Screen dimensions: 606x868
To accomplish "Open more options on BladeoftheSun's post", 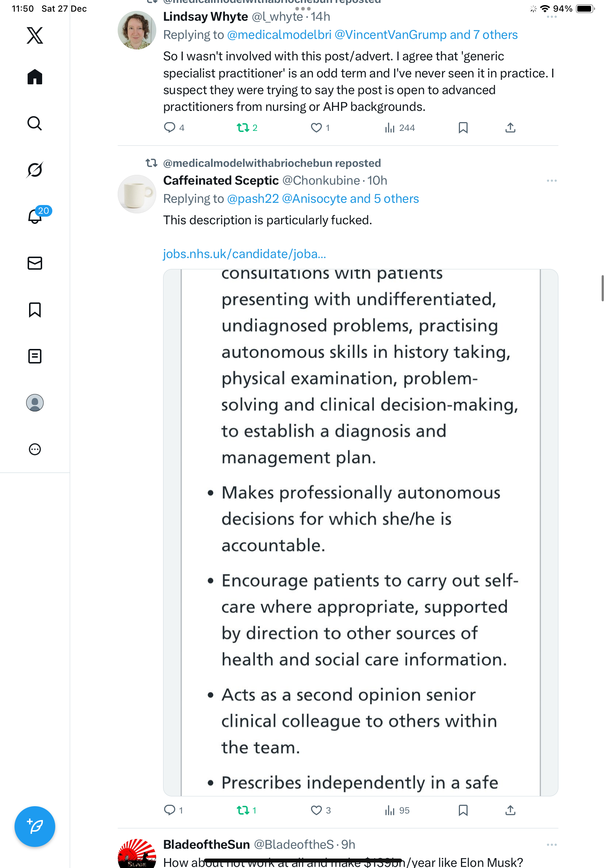I will [x=551, y=845].
